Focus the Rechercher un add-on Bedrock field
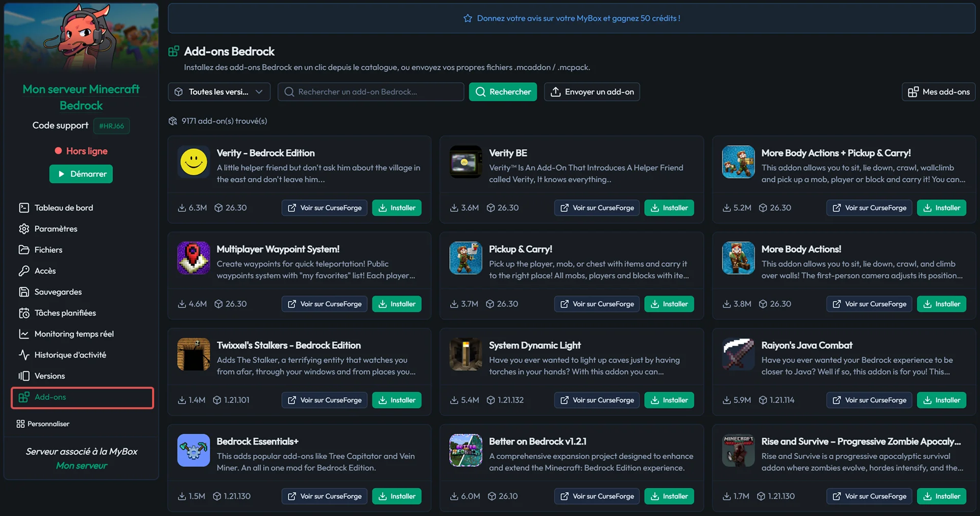 (371, 92)
